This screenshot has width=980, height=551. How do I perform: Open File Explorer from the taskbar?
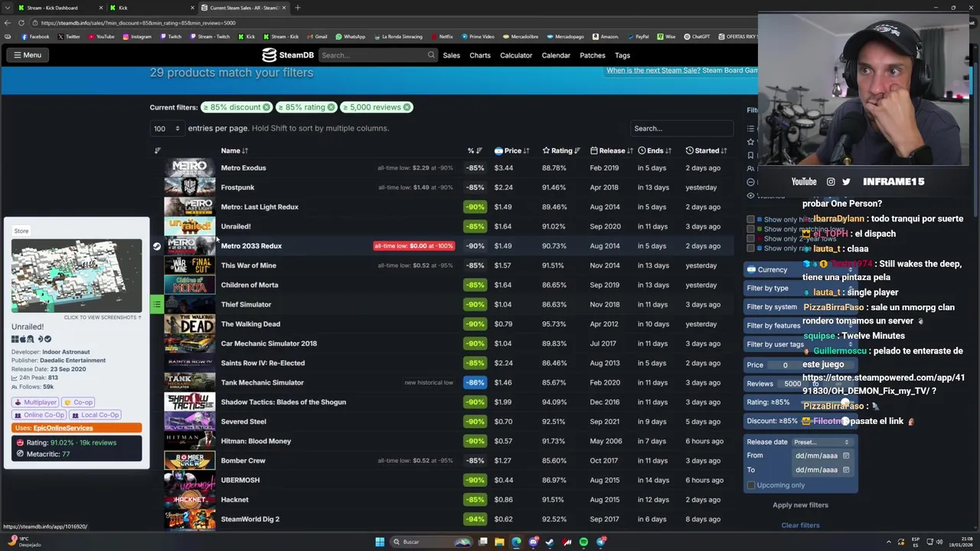point(499,542)
